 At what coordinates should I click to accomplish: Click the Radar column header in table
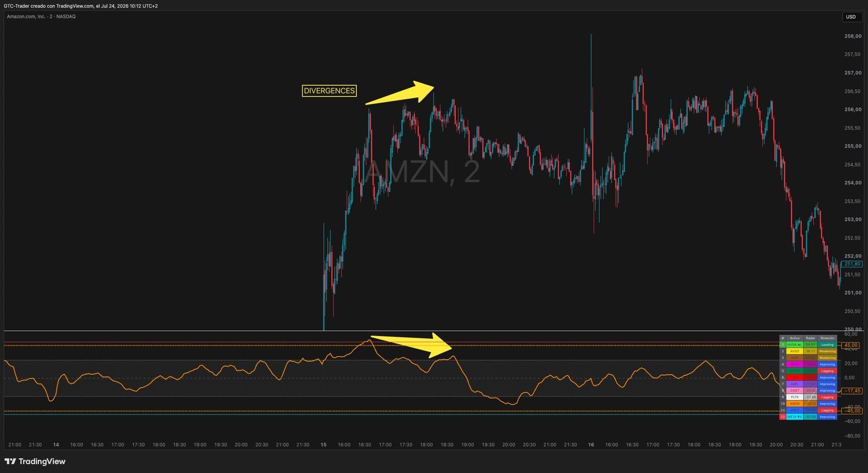point(810,338)
